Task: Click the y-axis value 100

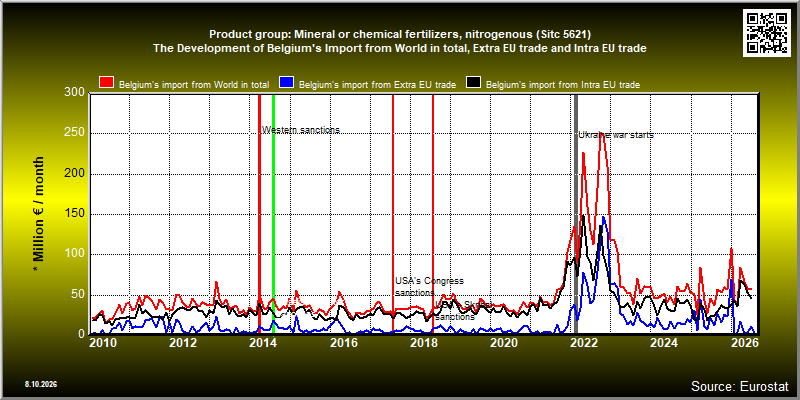Action: coord(75,255)
